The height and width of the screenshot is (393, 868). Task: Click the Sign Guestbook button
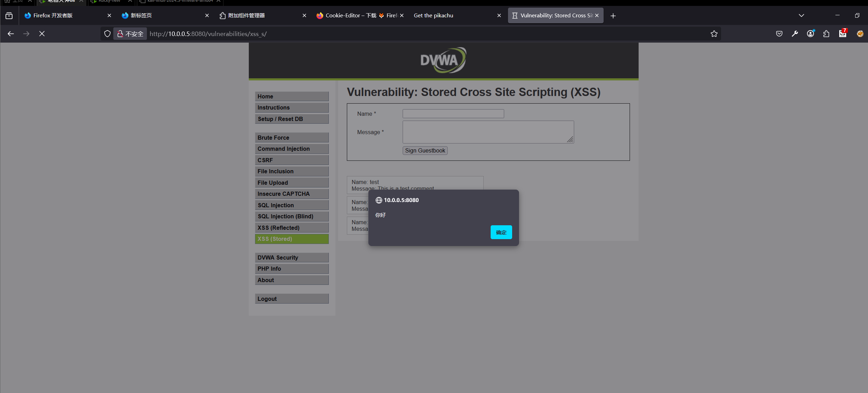[425, 150]
